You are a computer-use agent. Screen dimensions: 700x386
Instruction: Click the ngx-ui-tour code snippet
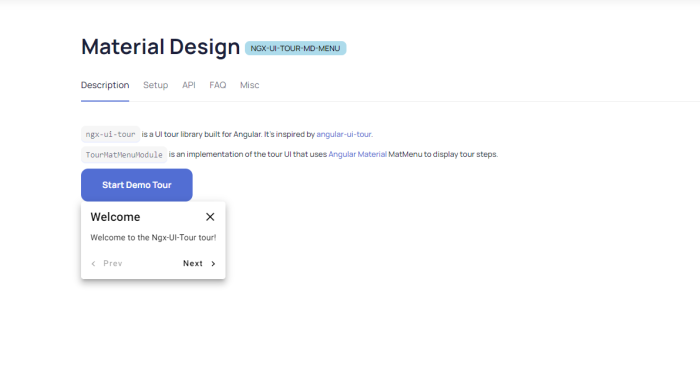[110, 134]
